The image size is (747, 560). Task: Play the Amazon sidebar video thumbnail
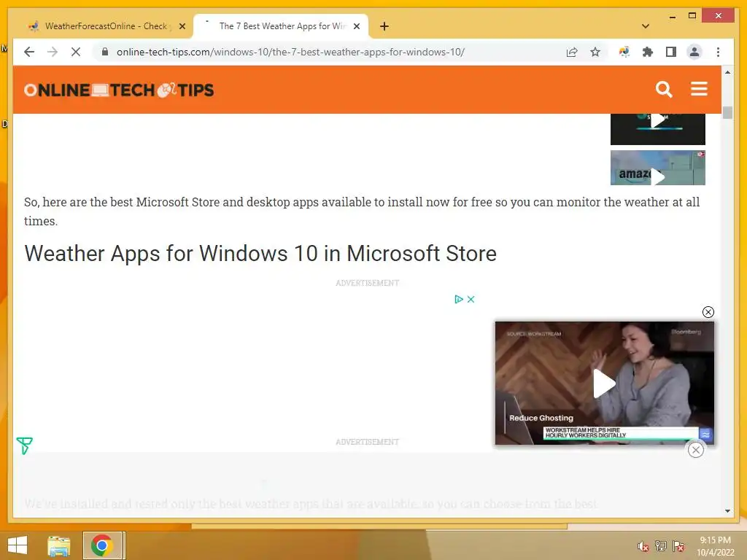tap(657, 168)
